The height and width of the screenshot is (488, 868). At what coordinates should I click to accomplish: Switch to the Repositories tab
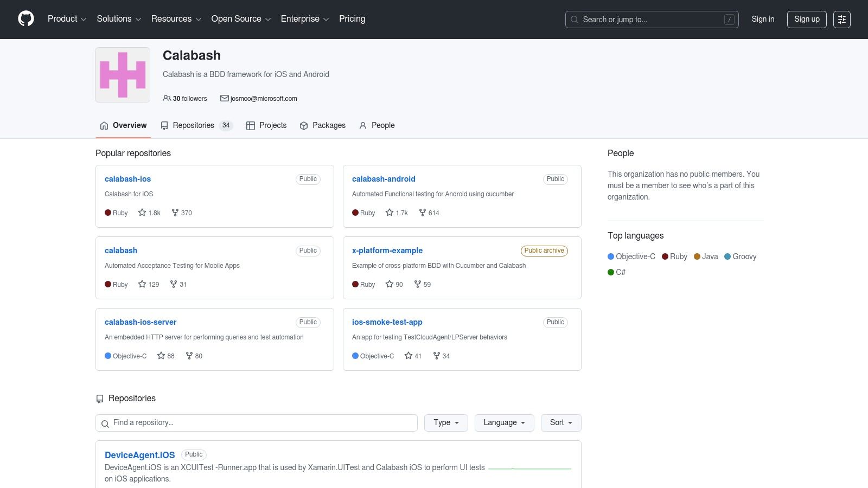196,125
